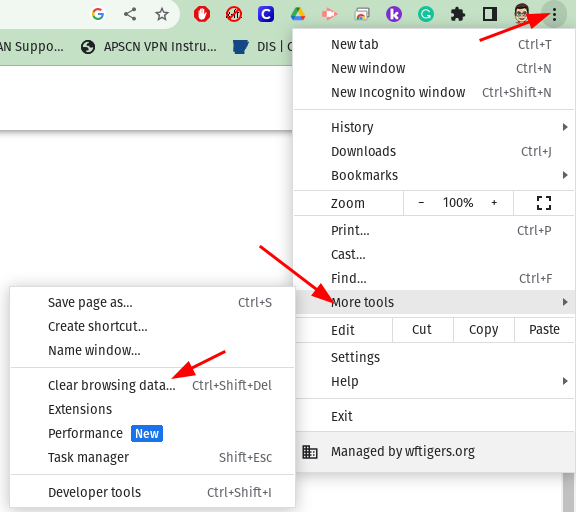Select New window menu item

click(x=434, y=68)
